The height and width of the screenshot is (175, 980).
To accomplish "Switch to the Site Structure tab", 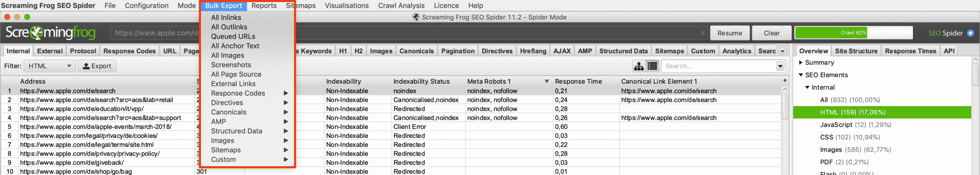I will pyautogui.click(x=856, y=51).
